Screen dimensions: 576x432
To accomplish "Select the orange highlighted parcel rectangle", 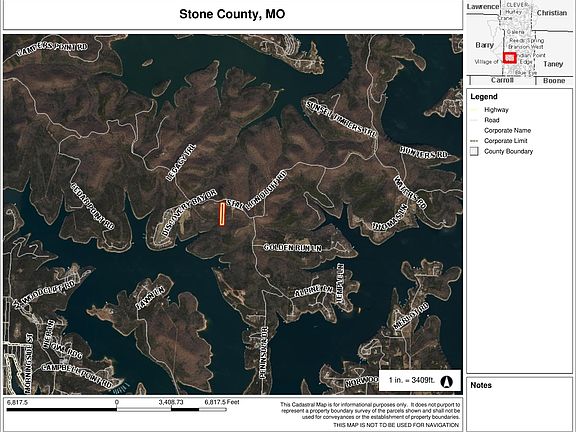I will click(222, 213).
